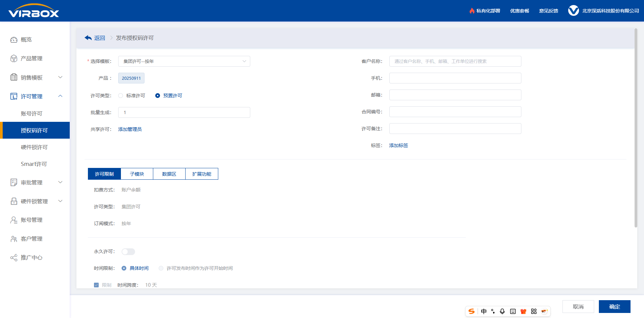Click the 批量生成 quantity field
This screenshot has height=318, width=644.
click(184, 112)
